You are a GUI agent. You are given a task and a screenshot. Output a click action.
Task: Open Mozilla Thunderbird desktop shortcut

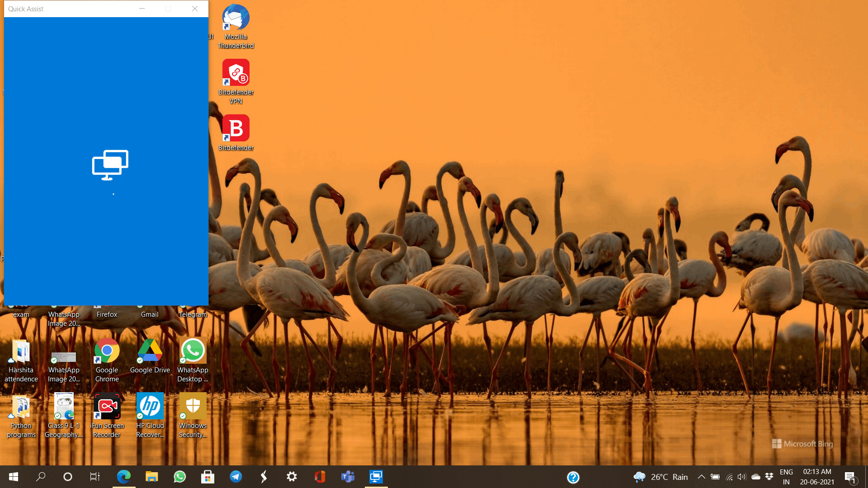point(236,19)
